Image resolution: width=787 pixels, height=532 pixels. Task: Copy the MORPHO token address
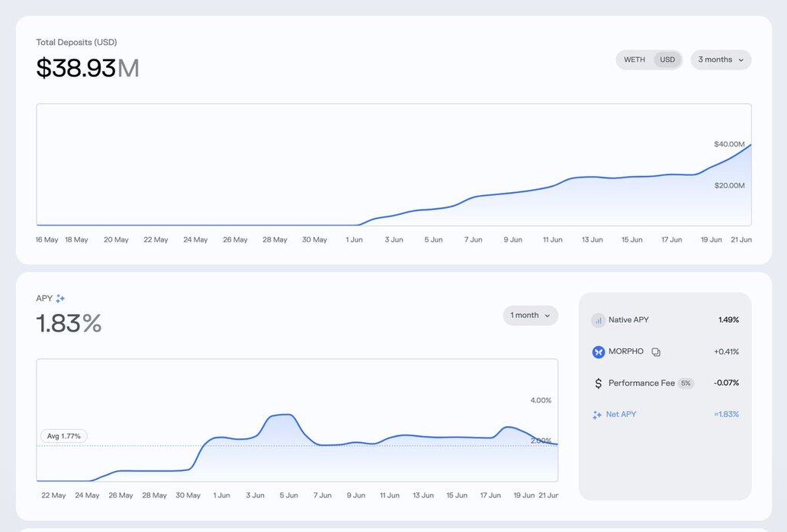click(656, 352)
